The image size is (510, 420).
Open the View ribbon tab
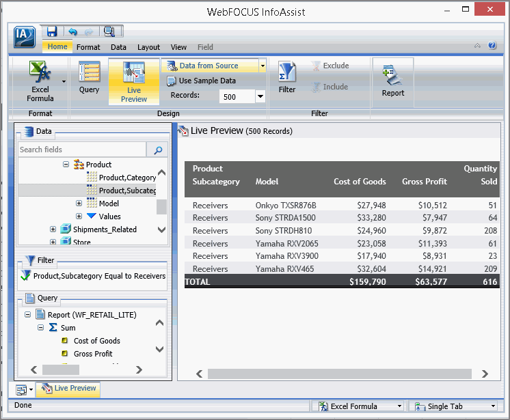tap(178, 47)
